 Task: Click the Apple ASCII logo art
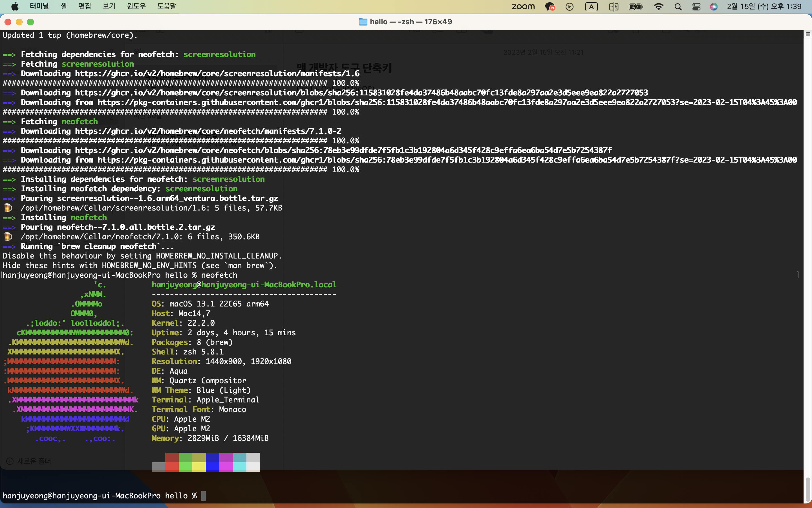(x=71, y=362)
